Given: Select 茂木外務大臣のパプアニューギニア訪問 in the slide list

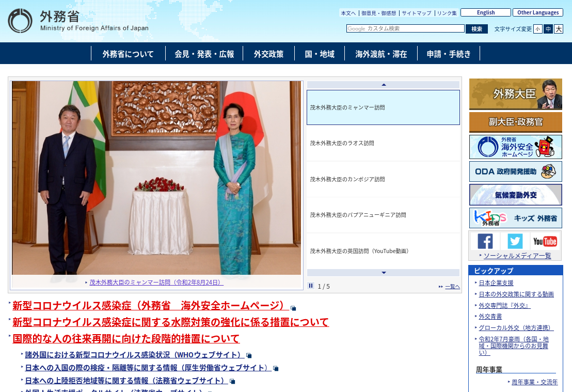Looking at the screenshot, I should [383, 215].
